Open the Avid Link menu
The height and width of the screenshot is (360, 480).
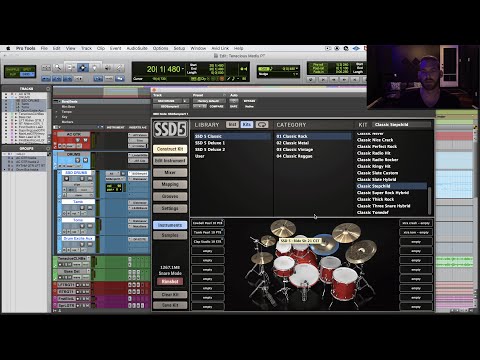coord(220,48)
